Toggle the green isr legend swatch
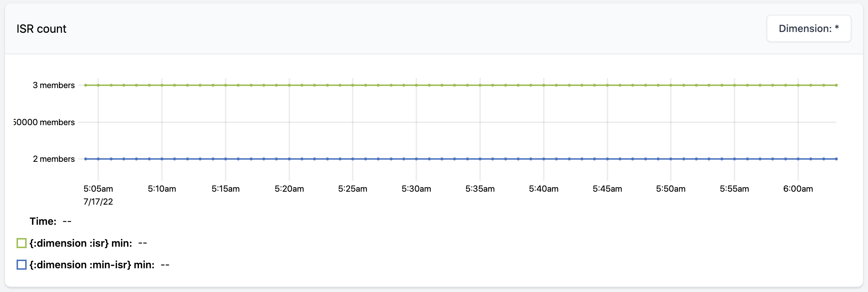 tap(22, 243)
